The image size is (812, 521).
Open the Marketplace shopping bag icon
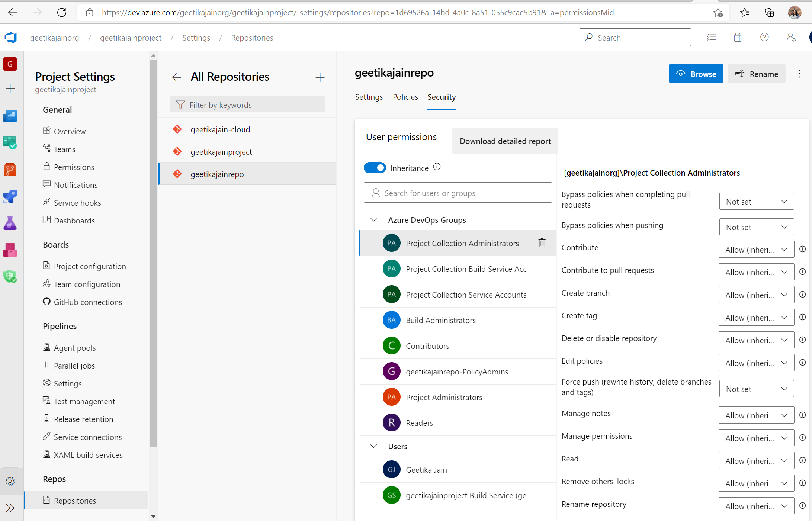point(738,37)
